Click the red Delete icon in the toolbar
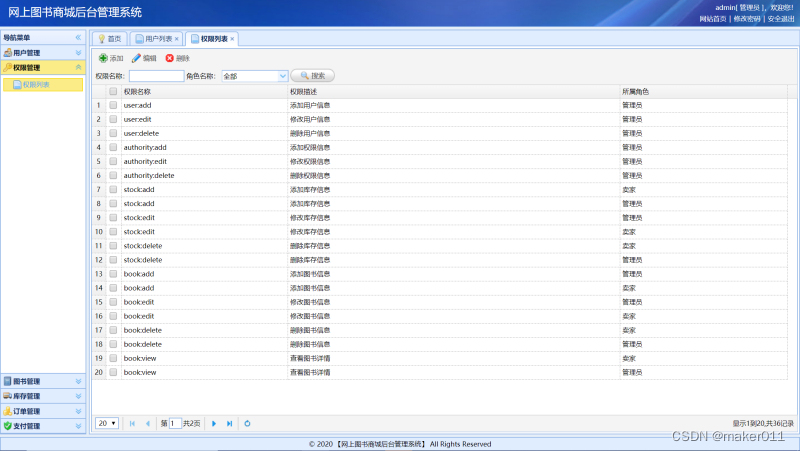 [169, 58]
